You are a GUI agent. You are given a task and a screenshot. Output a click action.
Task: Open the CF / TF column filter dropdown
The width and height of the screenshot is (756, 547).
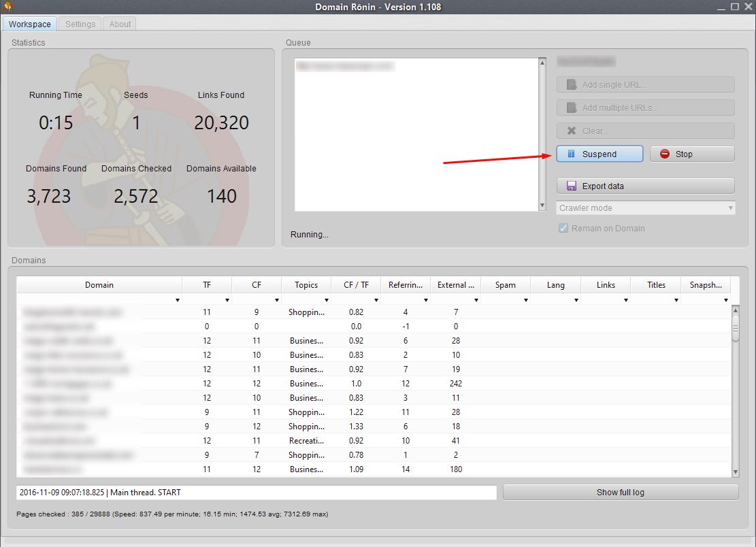point(376,300)
